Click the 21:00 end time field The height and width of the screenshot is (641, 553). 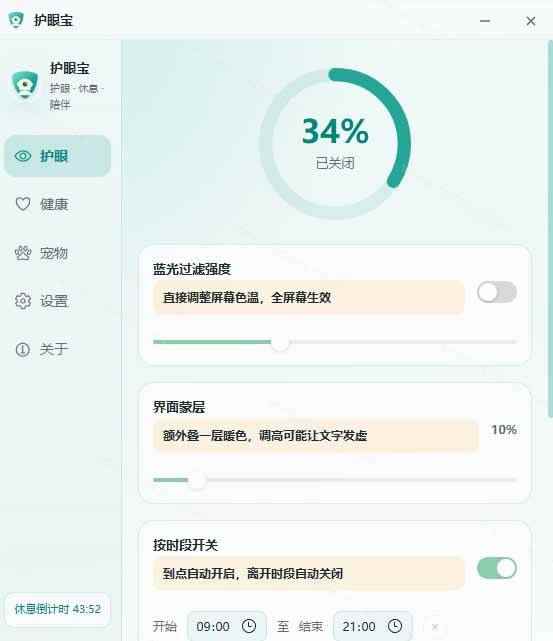click(373, 626)
